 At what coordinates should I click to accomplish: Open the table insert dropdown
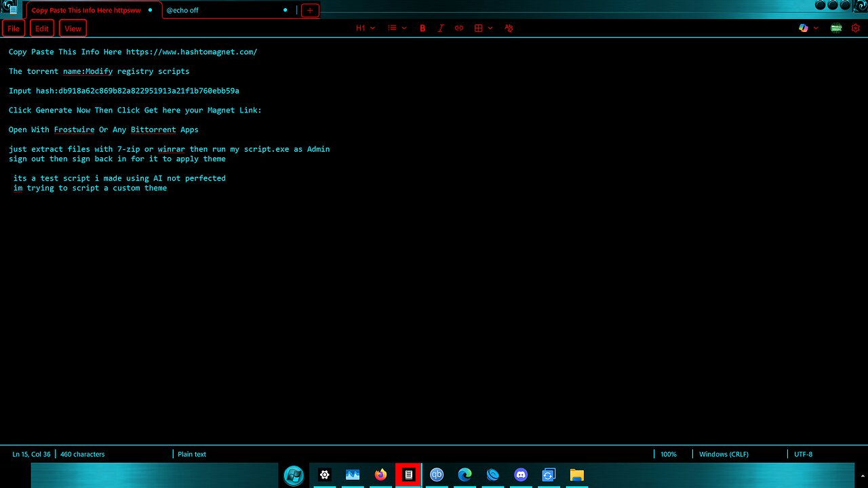pos(484,28)
